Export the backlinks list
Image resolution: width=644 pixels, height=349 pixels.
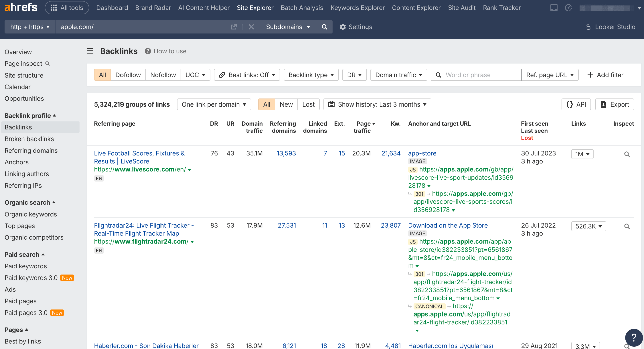[x=615, y=104]
